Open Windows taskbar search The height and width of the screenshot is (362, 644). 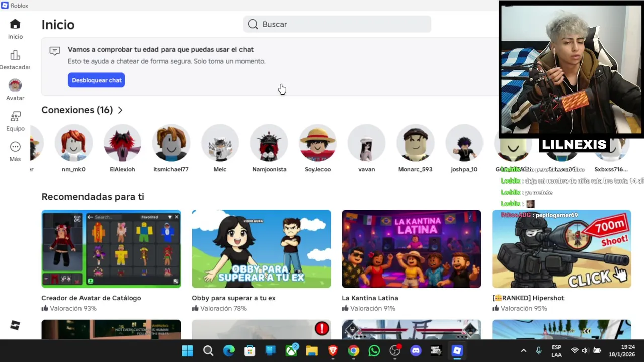(x=208, y=351)
